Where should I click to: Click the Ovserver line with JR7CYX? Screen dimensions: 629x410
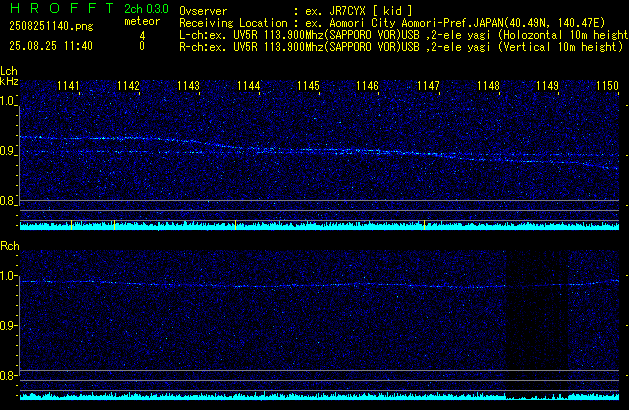point(296,11)
